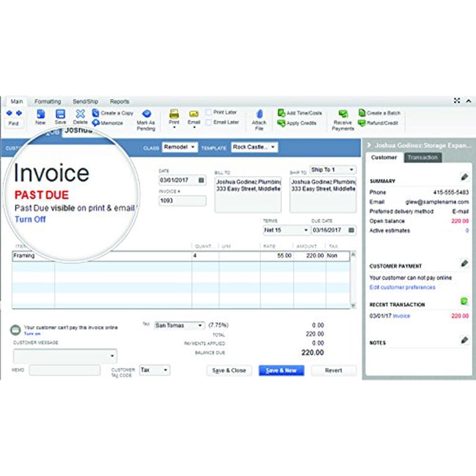Switch to the Formatting ribbon tab
The width and height of the screenshot is (476, 476).
48,102
